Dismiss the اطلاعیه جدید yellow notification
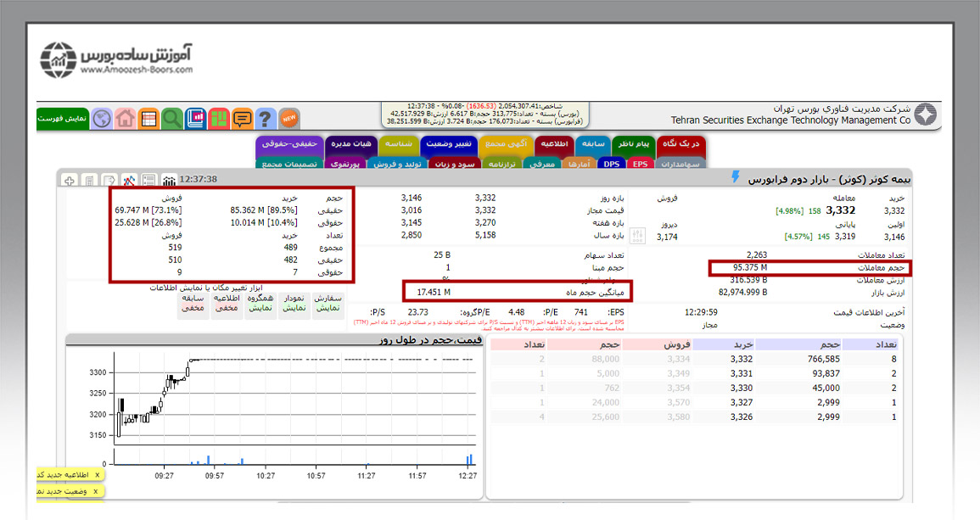980x520 pixels. 97,475
